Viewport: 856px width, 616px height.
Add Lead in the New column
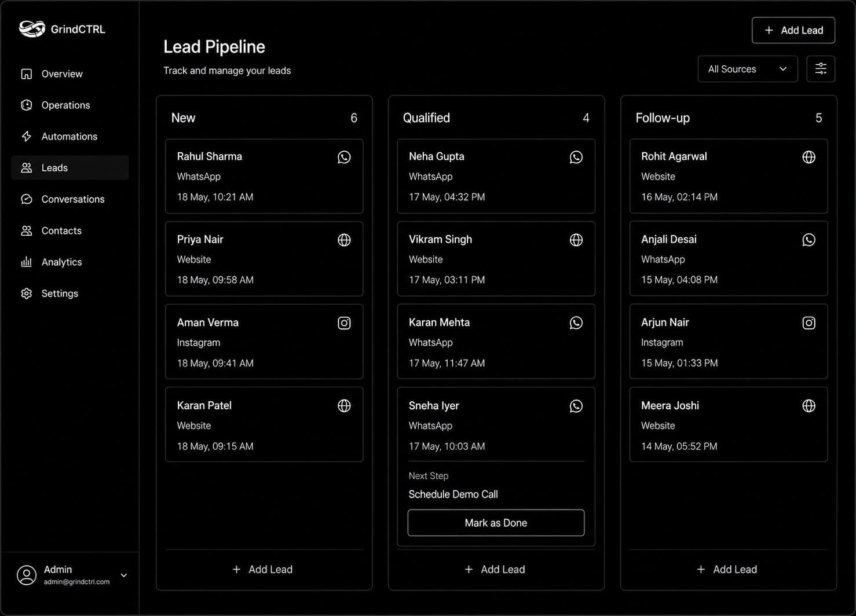(262, 570)
